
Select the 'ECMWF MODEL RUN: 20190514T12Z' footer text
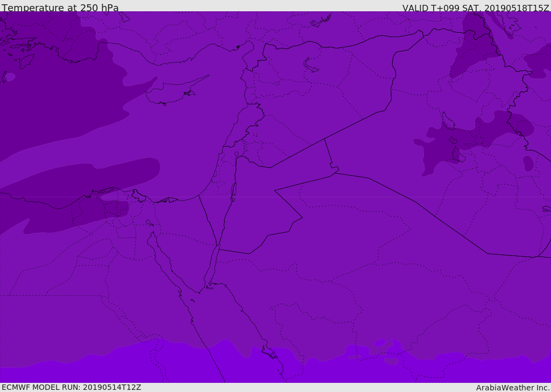click(x=72, y=387)
